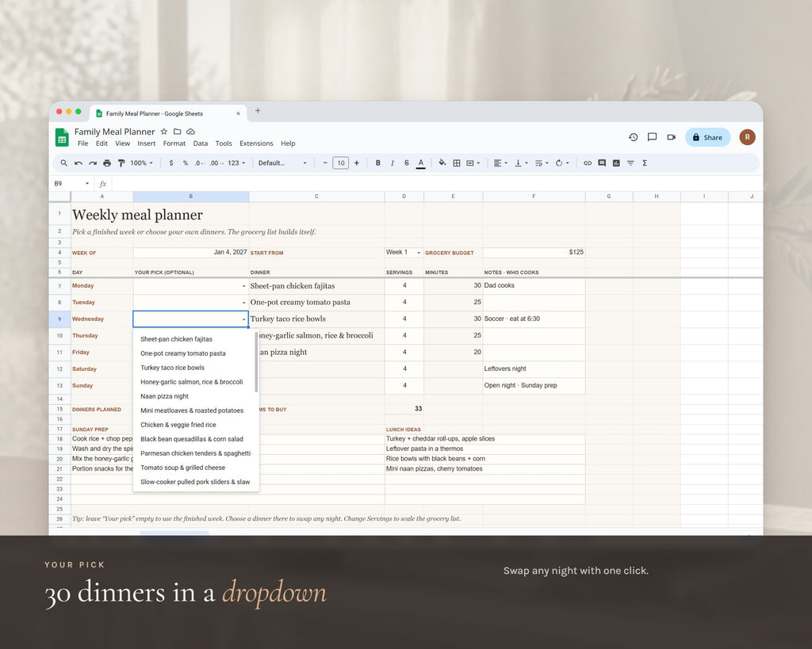Open the Edit menu
Screen dimensions: 812x649
coord(101,143)
